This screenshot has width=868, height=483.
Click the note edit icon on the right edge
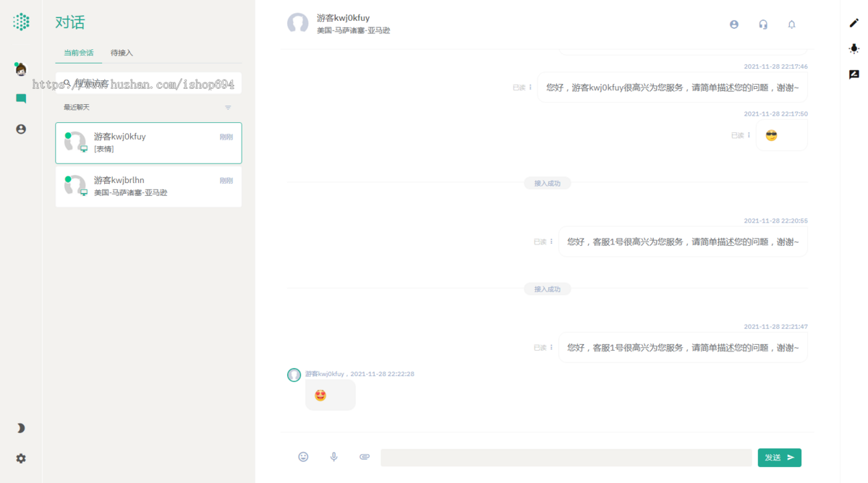[854, 73]
